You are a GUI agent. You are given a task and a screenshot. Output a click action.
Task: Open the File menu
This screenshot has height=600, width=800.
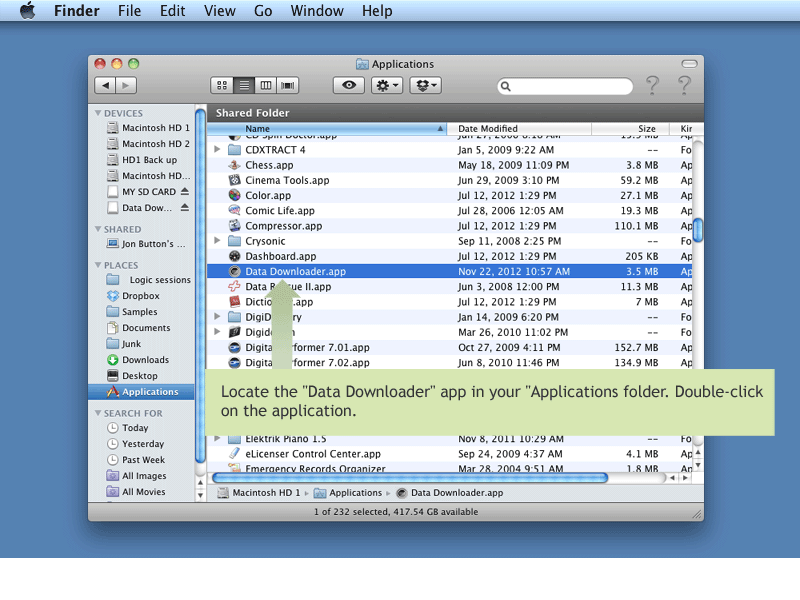point(129,11)
